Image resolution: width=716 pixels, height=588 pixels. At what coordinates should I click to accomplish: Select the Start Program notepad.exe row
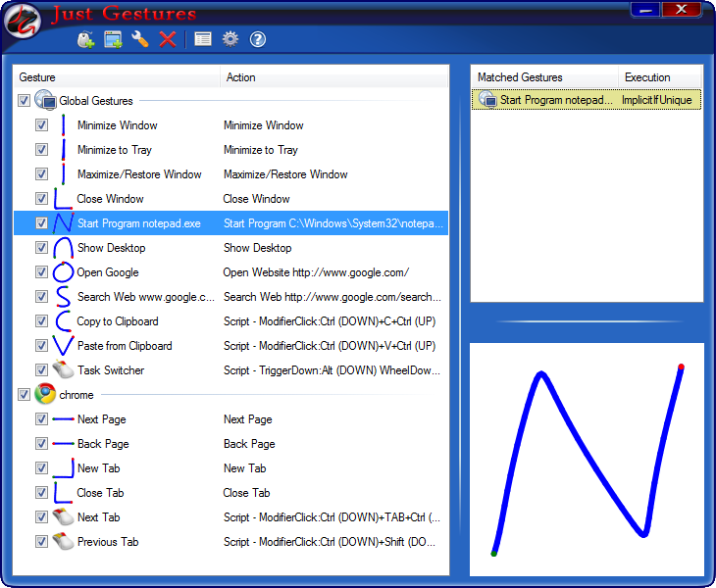coord(230,223)
